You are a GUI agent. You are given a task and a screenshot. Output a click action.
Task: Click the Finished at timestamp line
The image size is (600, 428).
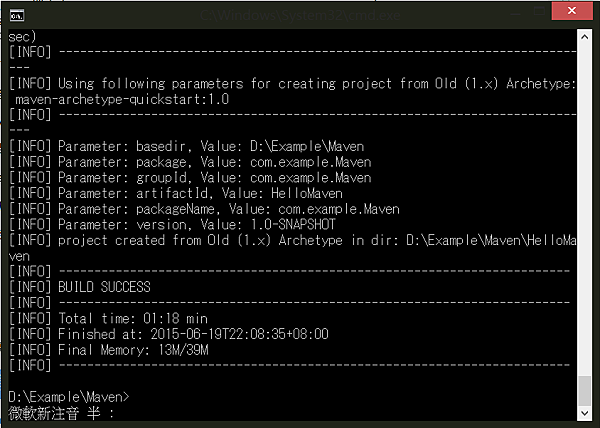[168, 334]
